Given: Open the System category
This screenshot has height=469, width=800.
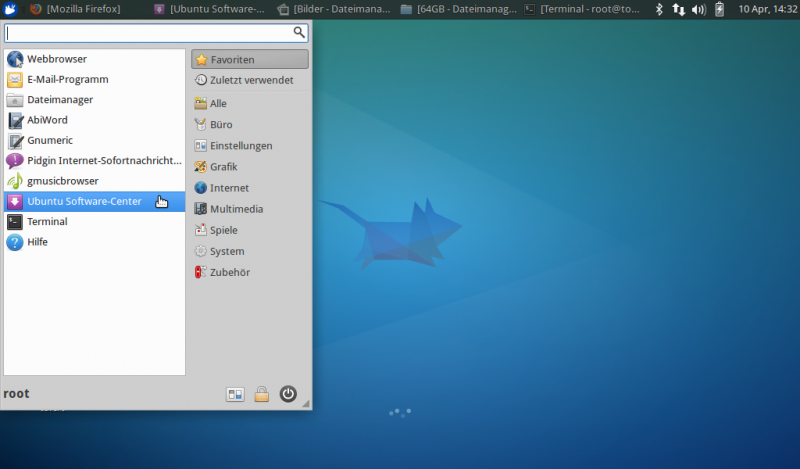Looking at the screenshot, I should click(x=250, y=252).
